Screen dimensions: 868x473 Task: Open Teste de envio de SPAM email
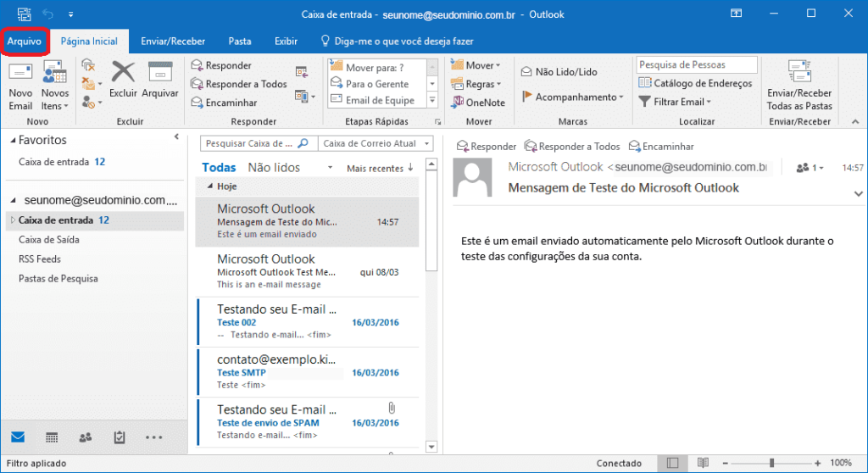pos(308,422)
